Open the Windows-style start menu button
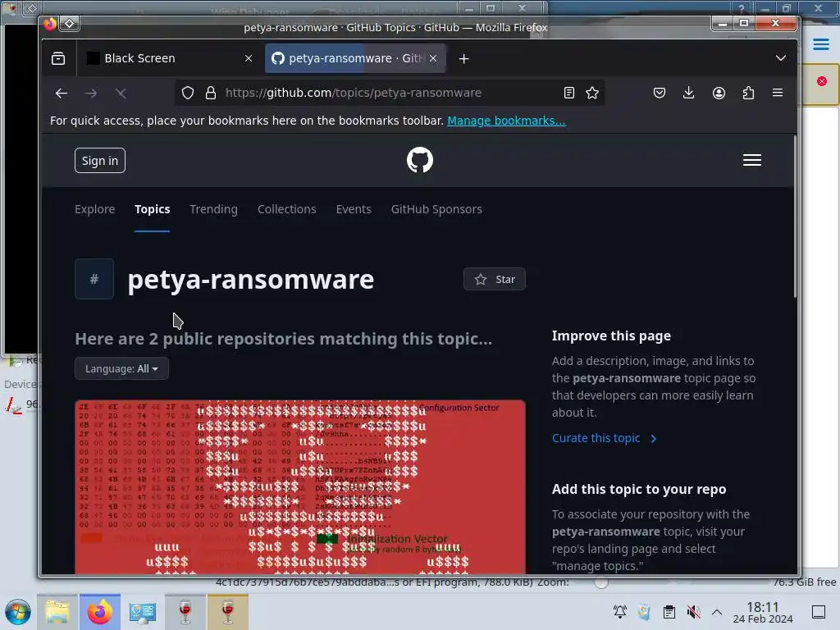The width and height of the screenshot is (840, 630). (x=18, y=612)
